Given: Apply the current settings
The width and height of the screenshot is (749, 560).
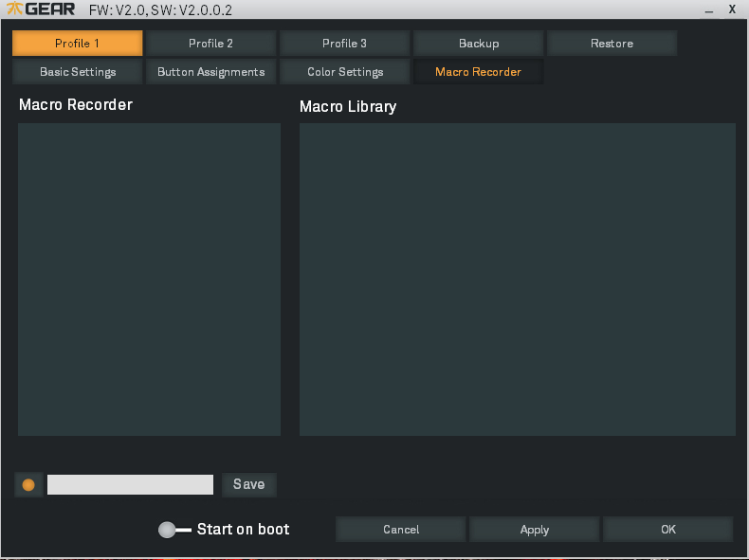Looking at the screenshot, I should click(535, 530).
